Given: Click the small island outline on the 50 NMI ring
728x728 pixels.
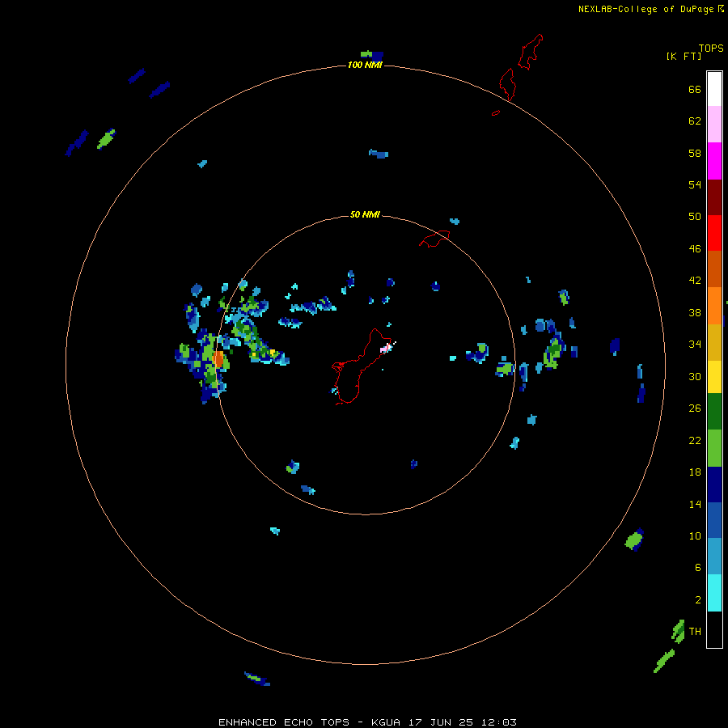Looking at the screenshot, I should click(x=434, y=239).
